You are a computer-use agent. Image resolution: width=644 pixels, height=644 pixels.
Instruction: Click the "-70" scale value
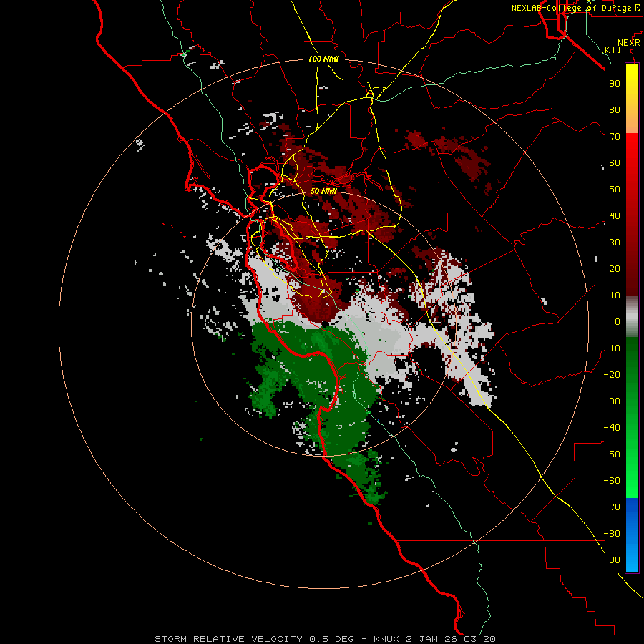click(612, 507)
